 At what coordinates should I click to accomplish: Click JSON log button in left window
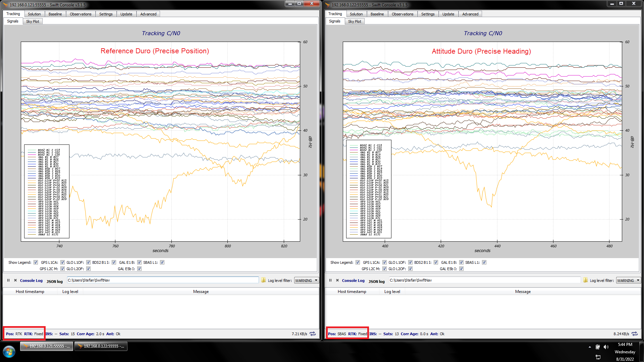click(55, 282)
